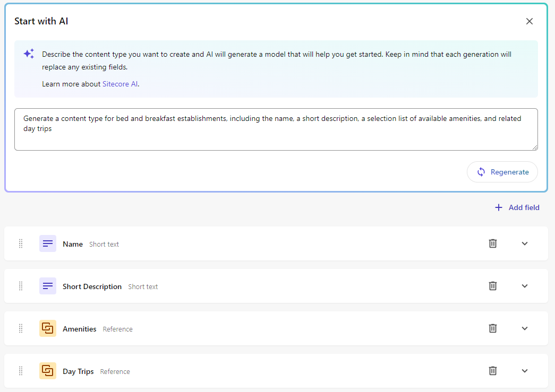This screenshot has height=392, width=555.
Task: Click the drag handle beside Amenities
Action: 21,328
